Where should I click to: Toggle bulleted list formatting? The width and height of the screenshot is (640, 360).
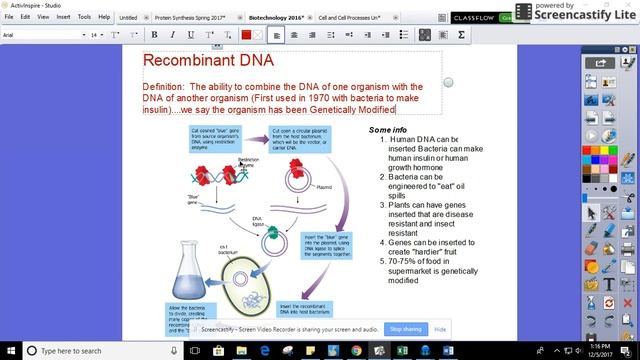(404, 35)
